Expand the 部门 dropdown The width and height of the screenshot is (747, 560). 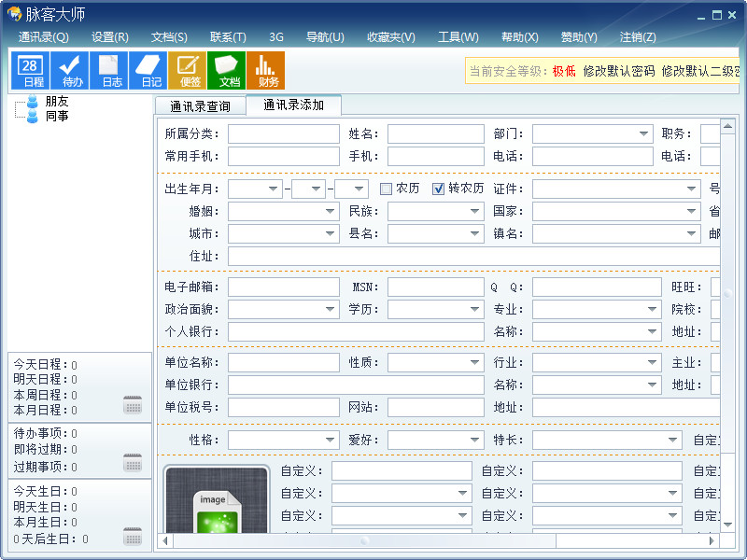(x=643, y=133)
